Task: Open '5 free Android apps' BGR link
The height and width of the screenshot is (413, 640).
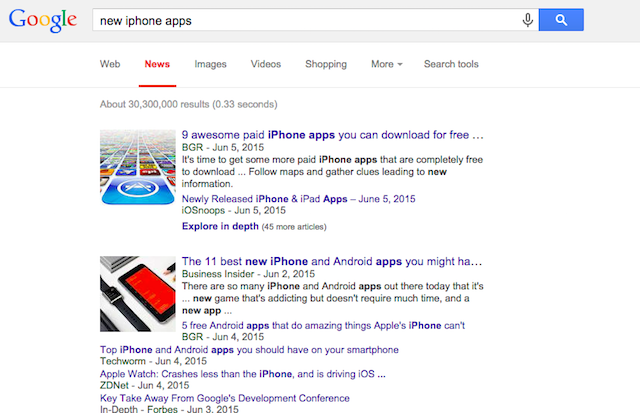Action: (323, 326)
